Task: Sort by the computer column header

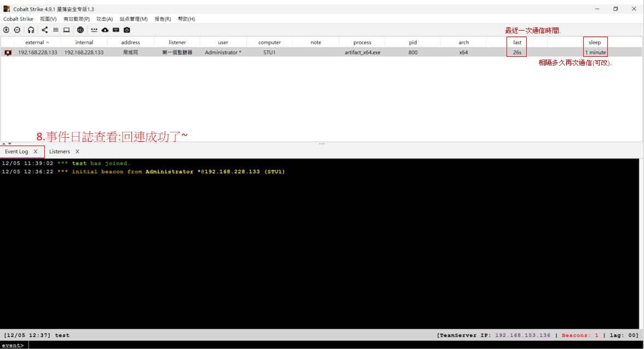Action: pyautogui.click(x=269, y=42)
